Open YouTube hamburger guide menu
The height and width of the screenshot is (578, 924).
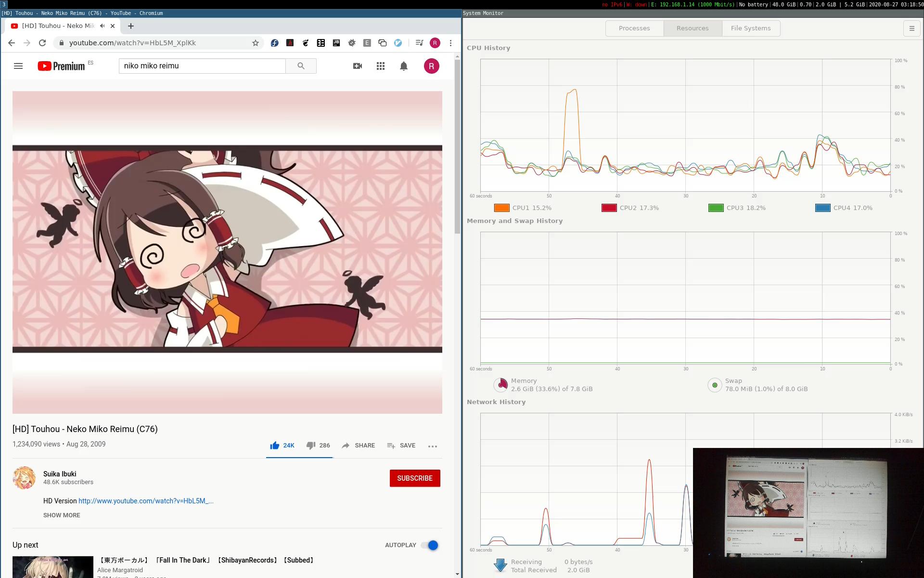click(x=18, y=66)
